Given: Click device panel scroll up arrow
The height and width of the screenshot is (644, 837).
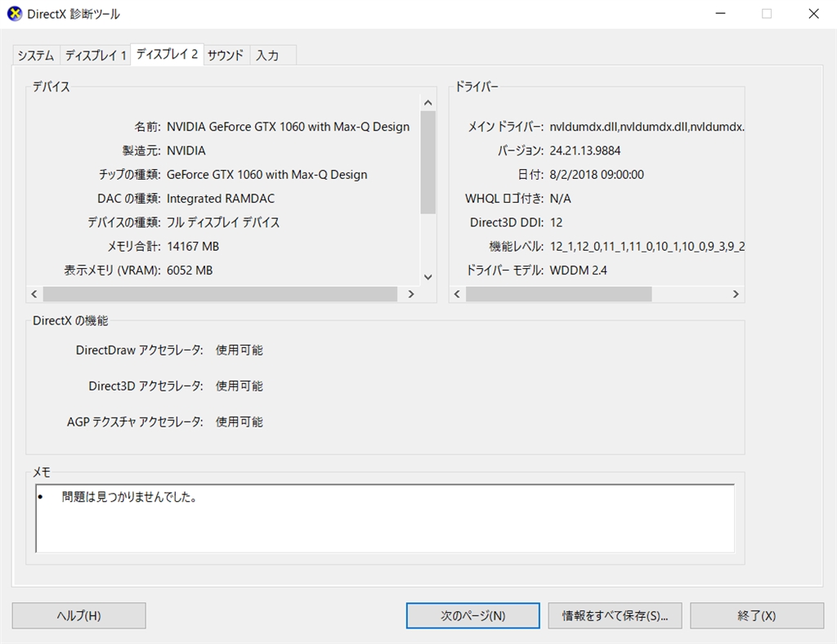Looking at the screenshot, I should (427, 102).
